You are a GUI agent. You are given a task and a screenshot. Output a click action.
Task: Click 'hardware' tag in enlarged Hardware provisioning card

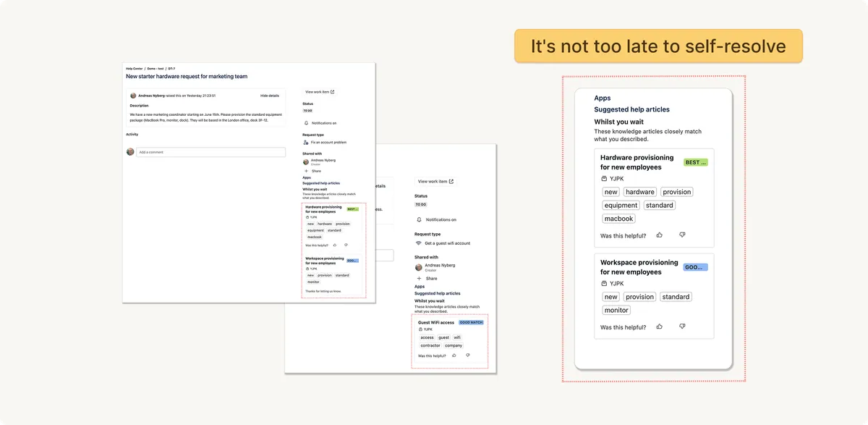pos(640,192)
